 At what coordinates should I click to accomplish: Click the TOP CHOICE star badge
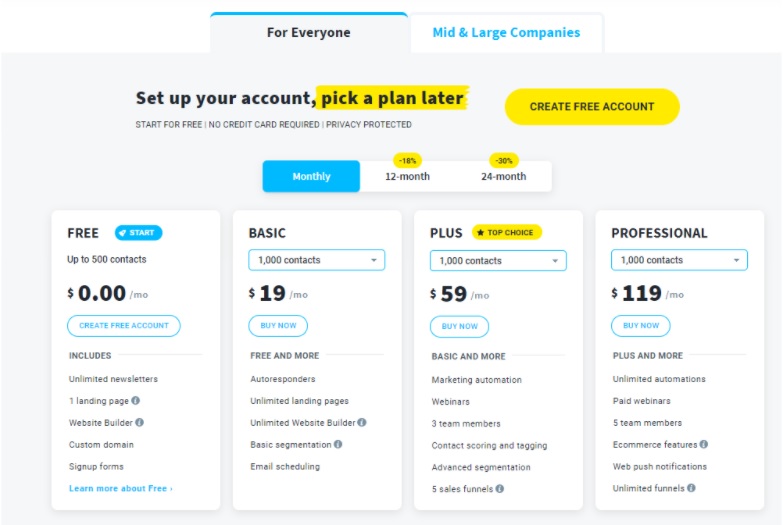point(506,232)
